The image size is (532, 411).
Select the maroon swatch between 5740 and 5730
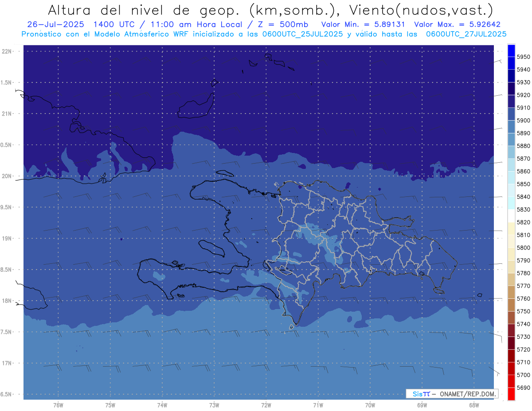(x=511, y=330)
